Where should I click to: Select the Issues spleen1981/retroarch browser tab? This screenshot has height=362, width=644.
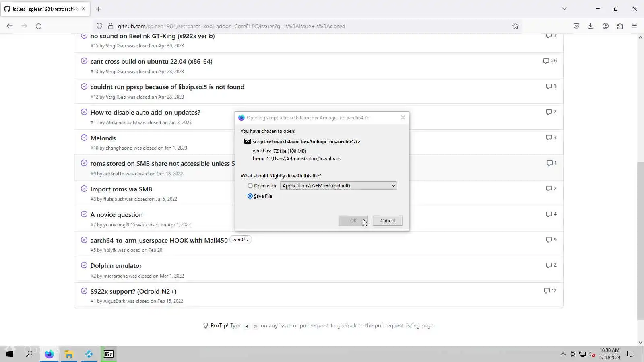coord(45,9)
